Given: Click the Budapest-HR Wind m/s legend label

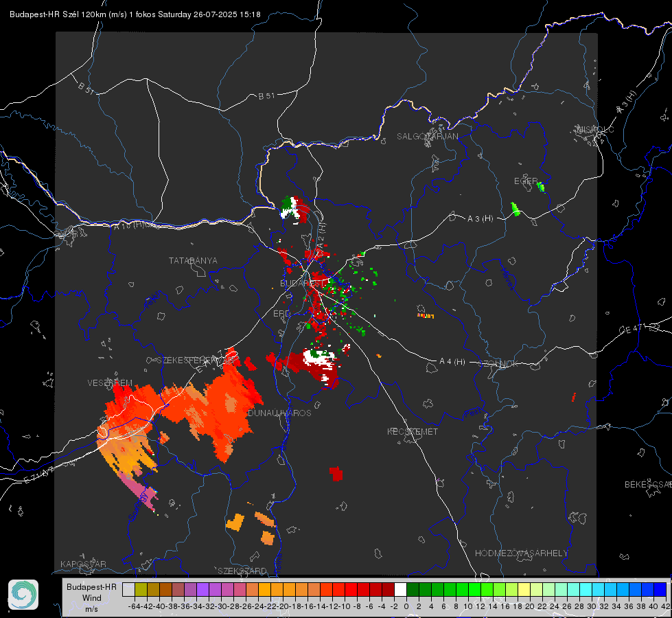Looking at the screenshot, I should (x=91, y=597).
